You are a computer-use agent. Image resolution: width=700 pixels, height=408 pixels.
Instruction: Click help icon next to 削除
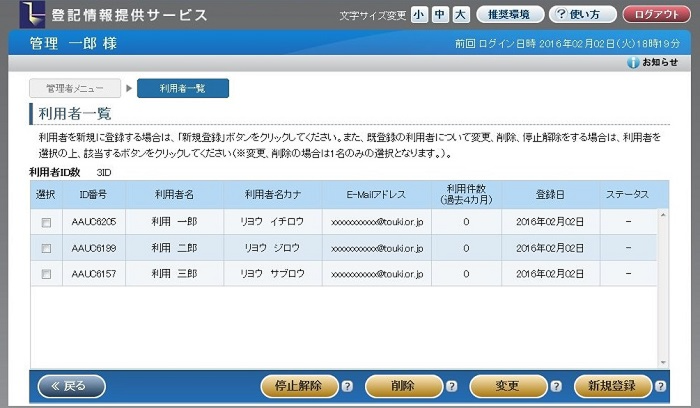point(451,386)
